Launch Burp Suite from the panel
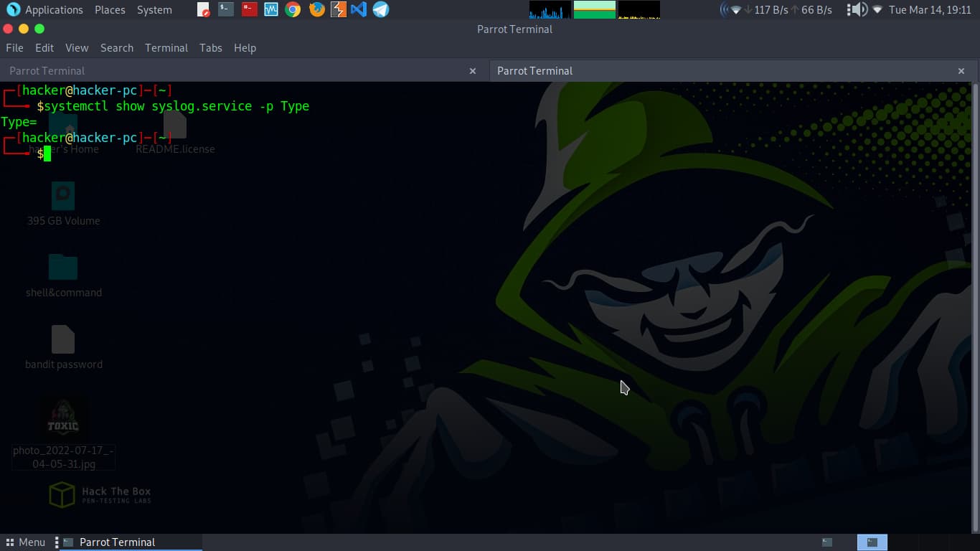 point(338,10)
